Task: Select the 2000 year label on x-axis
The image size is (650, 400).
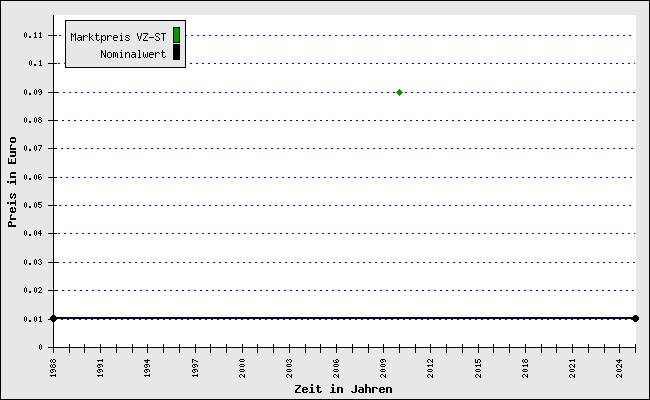Action: (x=242, y=367)
